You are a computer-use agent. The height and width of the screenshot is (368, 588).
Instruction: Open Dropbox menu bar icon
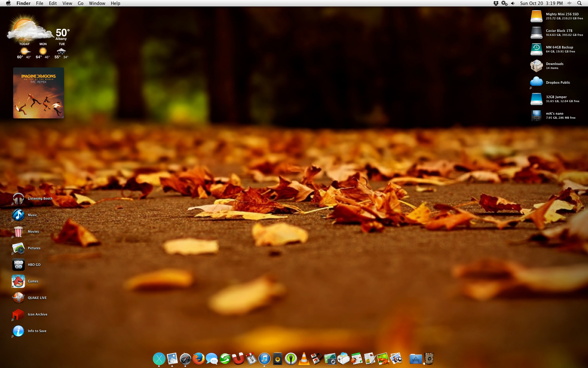(496, 3)
